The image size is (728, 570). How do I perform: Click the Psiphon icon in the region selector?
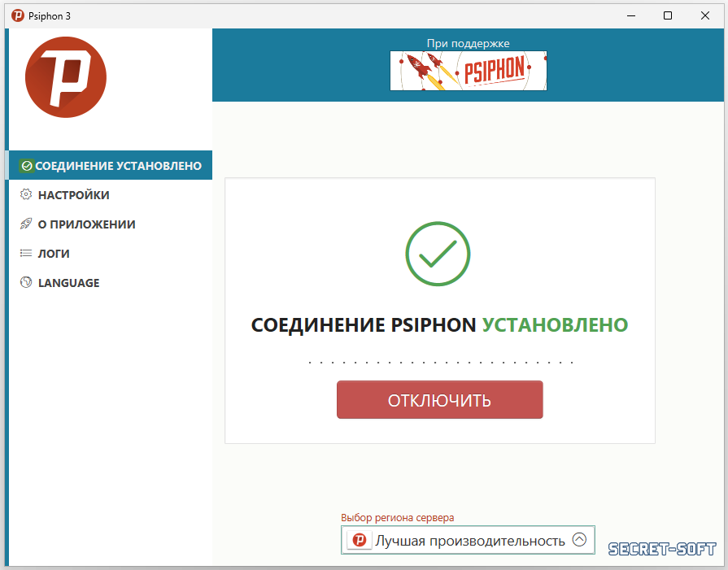[x=360, y=540]
